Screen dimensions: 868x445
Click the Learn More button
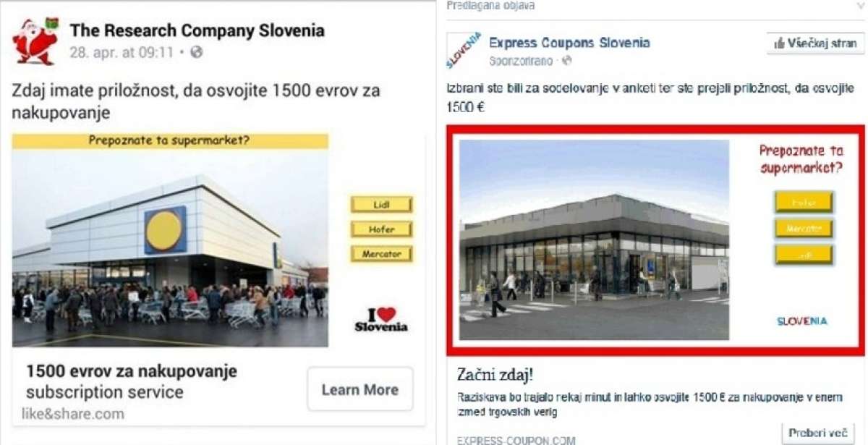tap(360, 389)
